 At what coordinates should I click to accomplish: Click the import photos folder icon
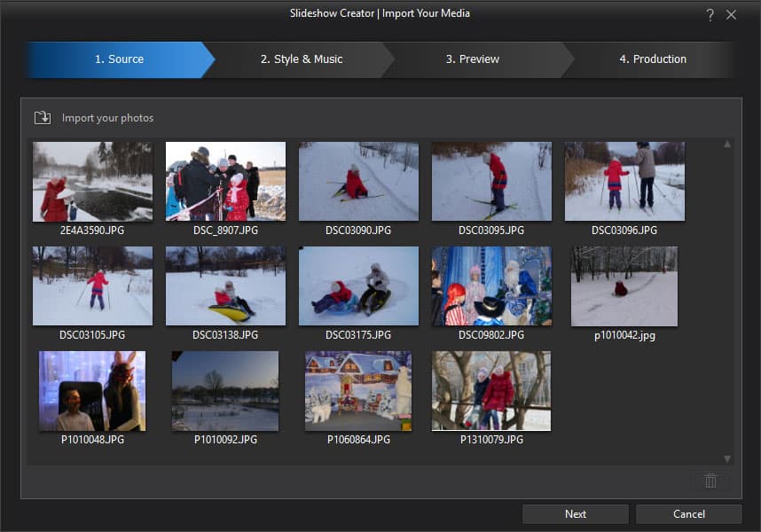(x=43, y=118)
